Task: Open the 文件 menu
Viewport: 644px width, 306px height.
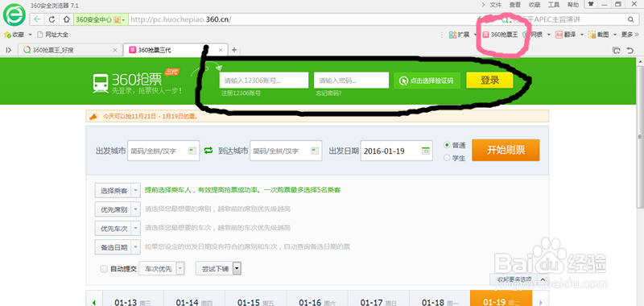Action: (496, 5)
